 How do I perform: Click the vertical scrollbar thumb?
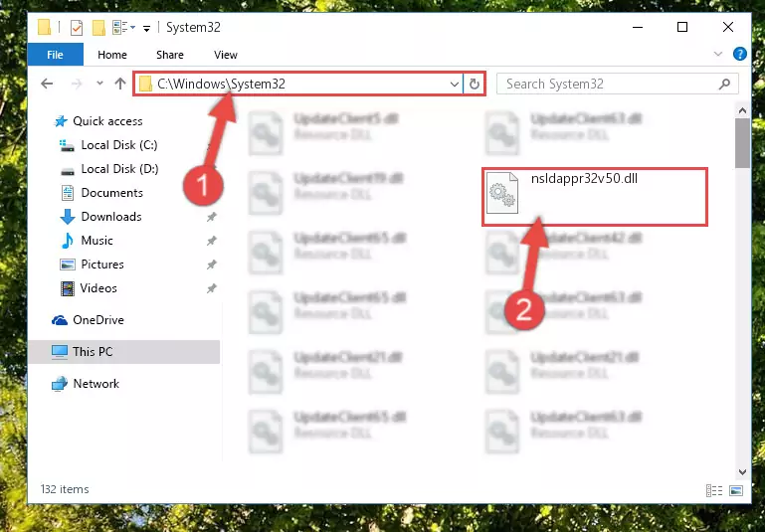point(742,143)
